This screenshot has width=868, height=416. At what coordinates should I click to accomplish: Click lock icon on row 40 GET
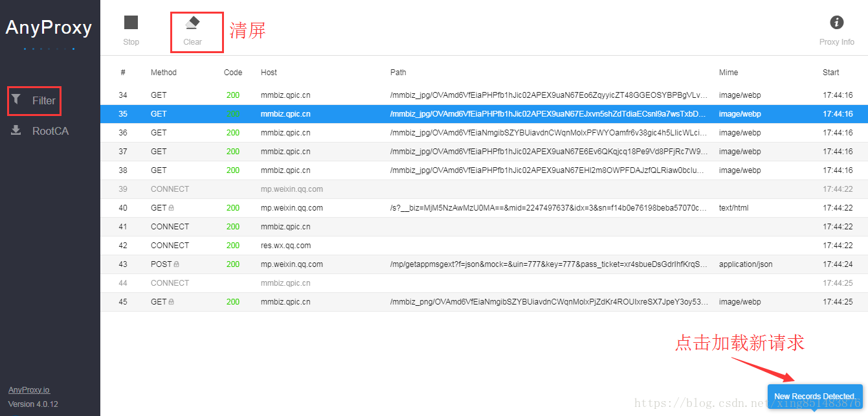tap(171, 208)
